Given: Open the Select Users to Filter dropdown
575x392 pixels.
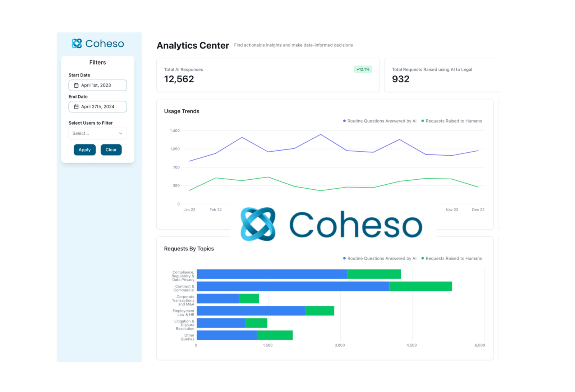Looking at the screenshot, I should click(x=97, y=133).
